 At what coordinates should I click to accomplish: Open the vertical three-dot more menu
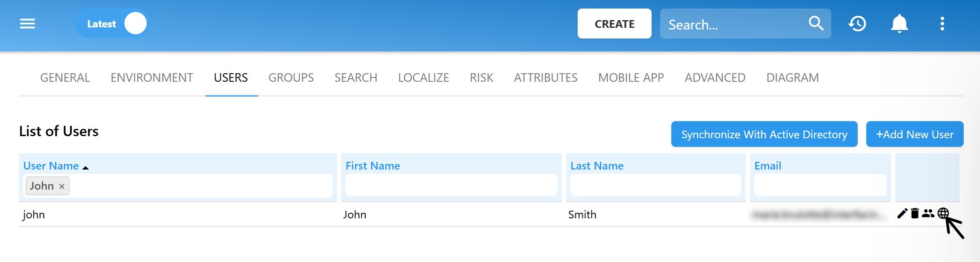tap(942, 24)
